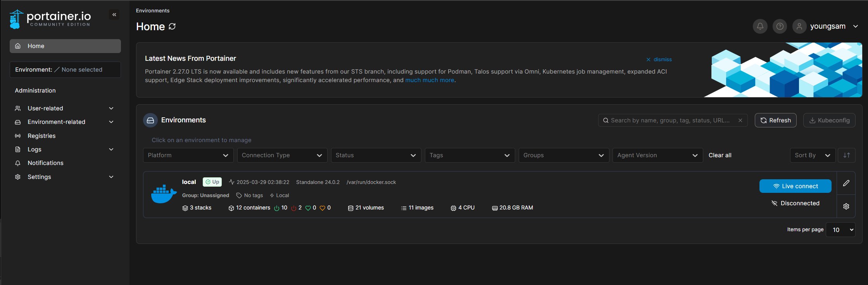The width and height of the screenshot is (868, 285).
Task: Click the Disconnected wifi-off icon
Action: click(x=775, y=203)
